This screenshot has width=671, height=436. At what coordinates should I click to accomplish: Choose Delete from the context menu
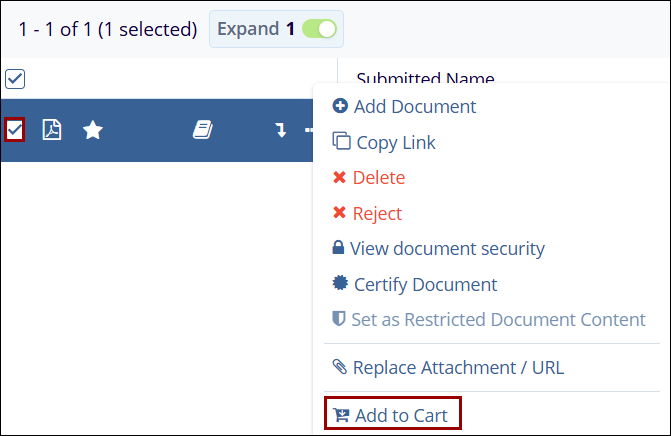378,178
